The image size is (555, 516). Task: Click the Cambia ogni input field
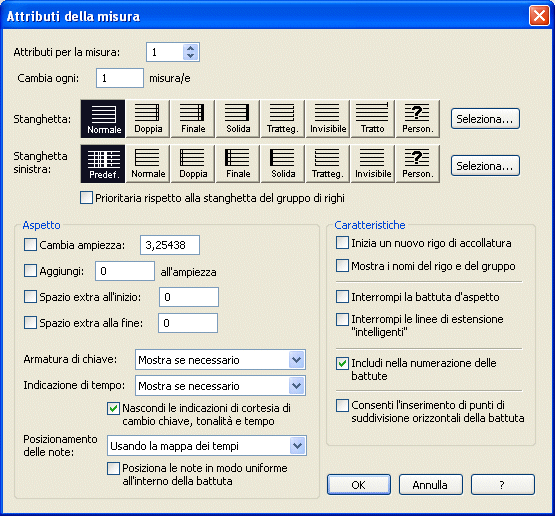[x=120, y=78]
